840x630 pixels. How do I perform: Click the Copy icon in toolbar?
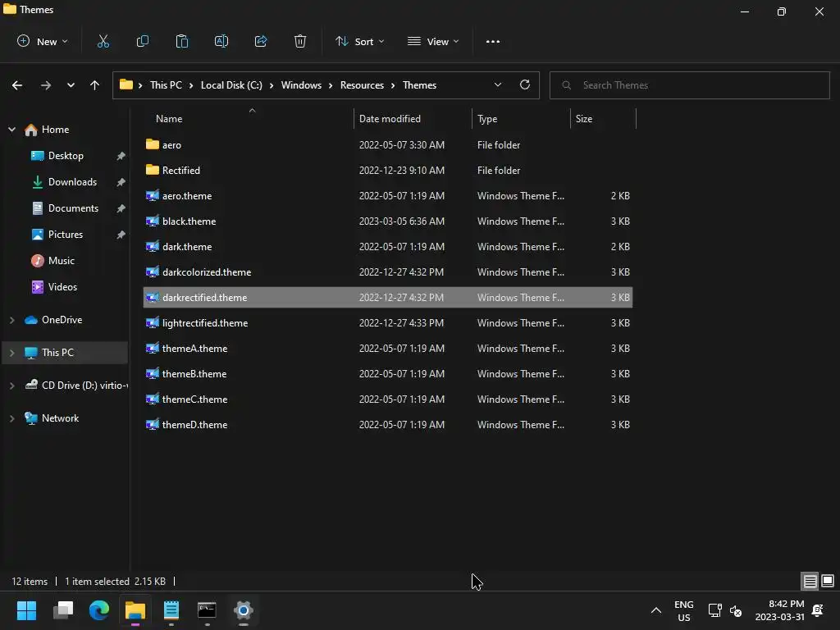[143, 41]
